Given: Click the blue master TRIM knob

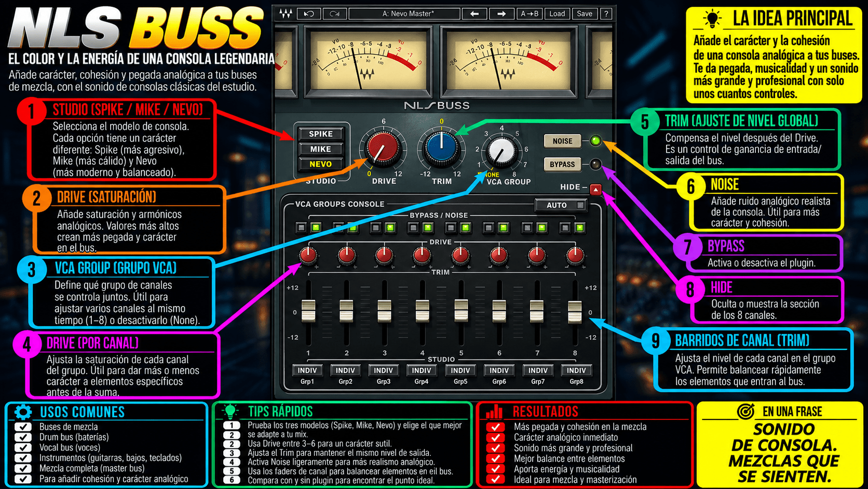Looking at the screenshot, I should point(441,148).
